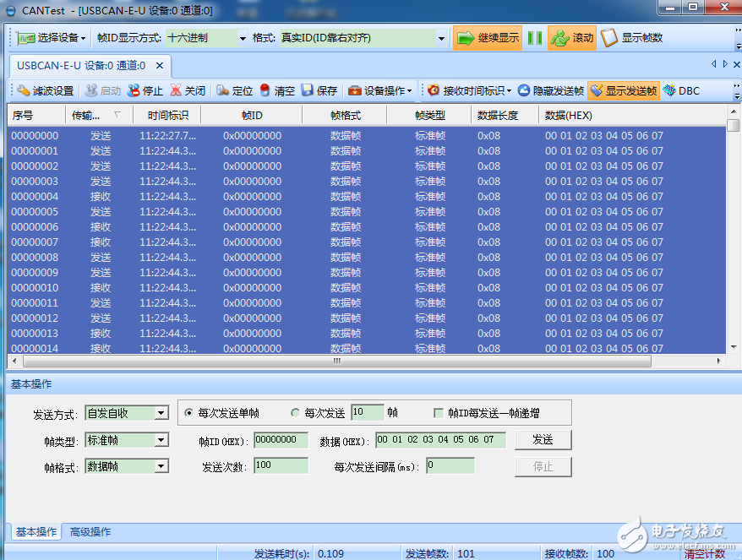Choose the 每次发送 10 帧 option

[x=295, y=413]
